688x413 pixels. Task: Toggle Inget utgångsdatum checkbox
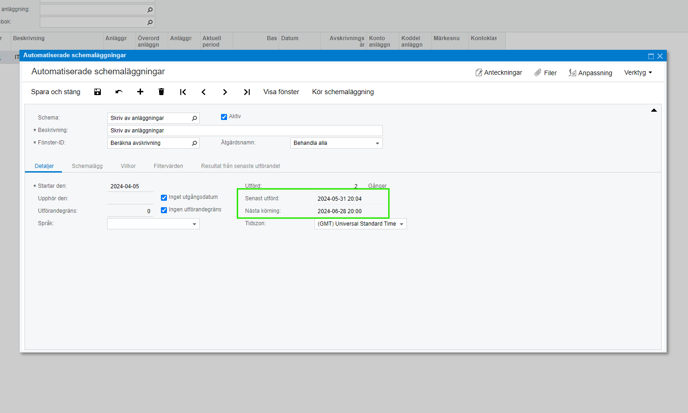pyautogui.click(x=164, y=198)
